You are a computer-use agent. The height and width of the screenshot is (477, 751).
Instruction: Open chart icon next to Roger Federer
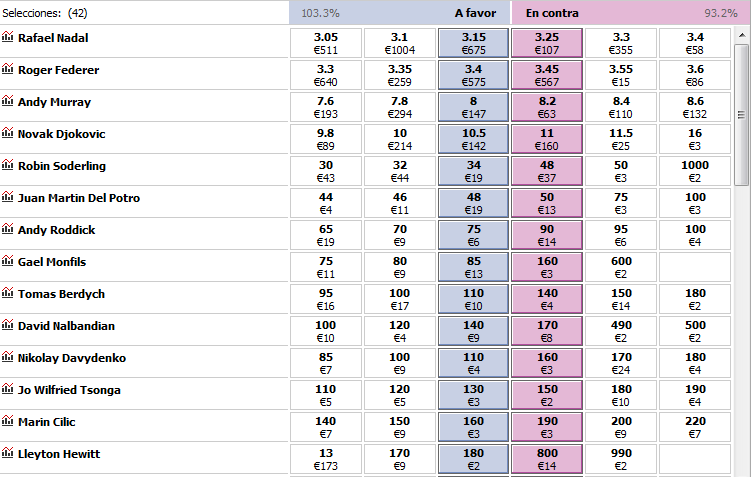[8, 70]
